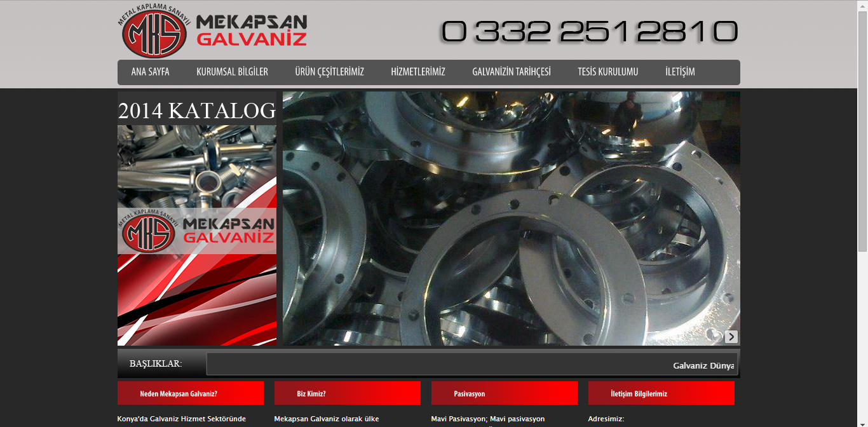Click the İletişim Bilgilerimiz red heading
Image resolution: width=868 pixels, height=427 pixels.
[x=661, y=393]
